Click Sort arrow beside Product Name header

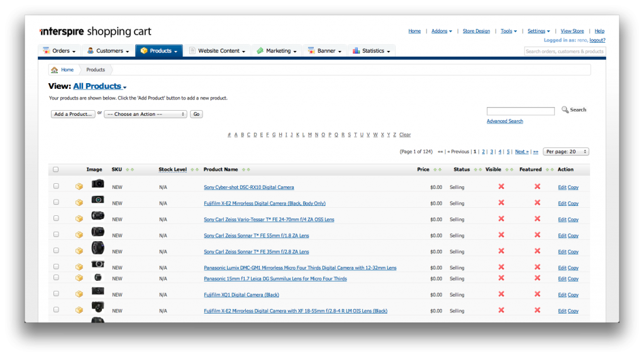[243, 169]
